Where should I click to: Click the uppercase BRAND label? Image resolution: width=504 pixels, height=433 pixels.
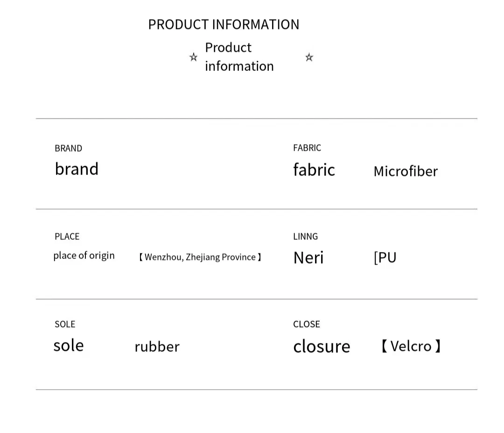point(68,148)
